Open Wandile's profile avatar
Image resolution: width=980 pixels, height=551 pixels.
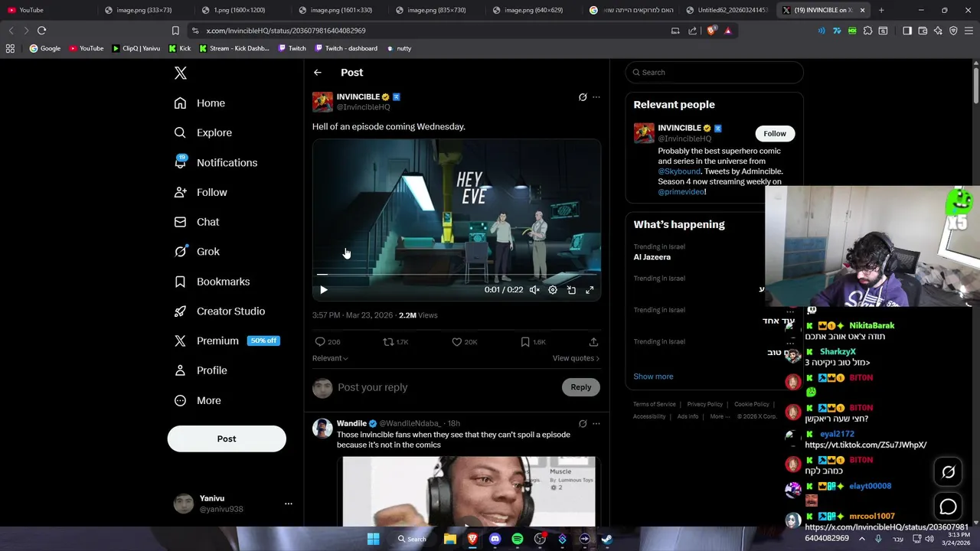pos(322,429)
